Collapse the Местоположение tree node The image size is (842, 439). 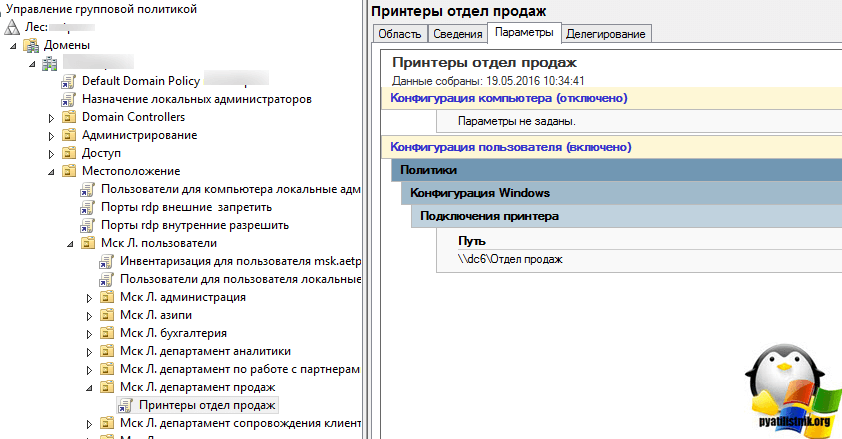coord(52,171)
